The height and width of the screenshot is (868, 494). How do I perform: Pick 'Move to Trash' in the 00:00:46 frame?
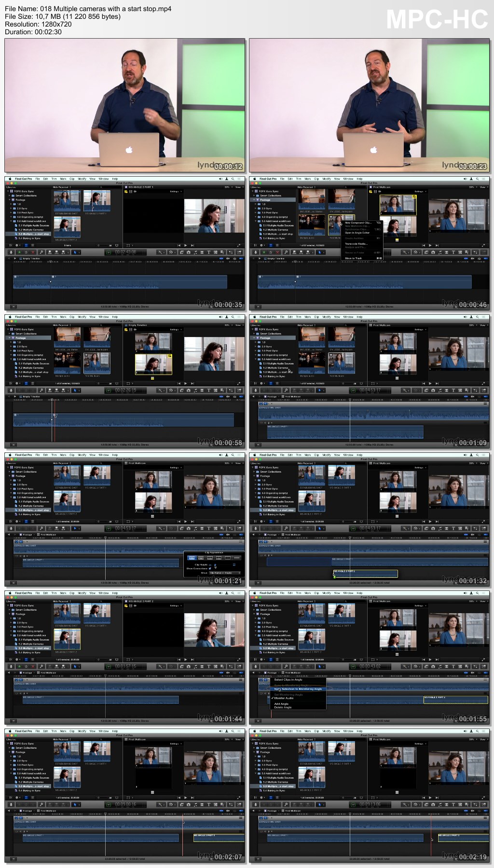point(353,258)
